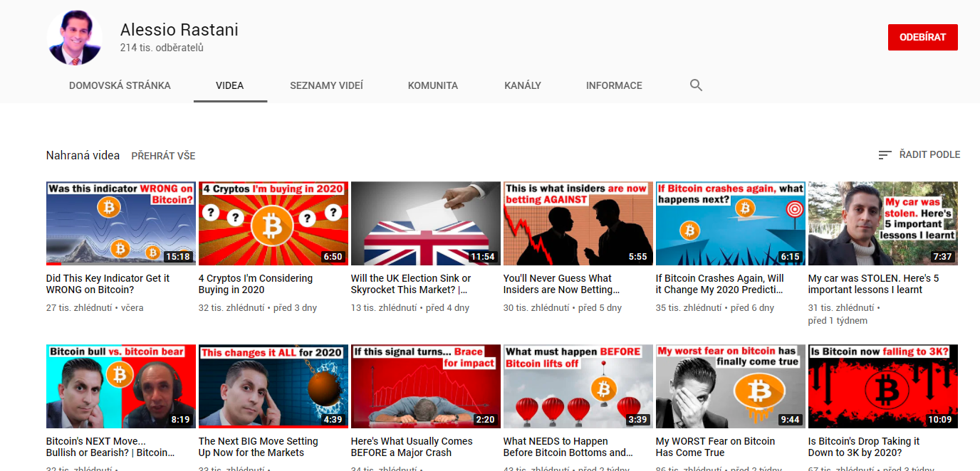The width and height of the screenshot is (980, 471).
Task: Click '27 tis. zhlédnutí • včera' metadata
Action: [95, 308]
